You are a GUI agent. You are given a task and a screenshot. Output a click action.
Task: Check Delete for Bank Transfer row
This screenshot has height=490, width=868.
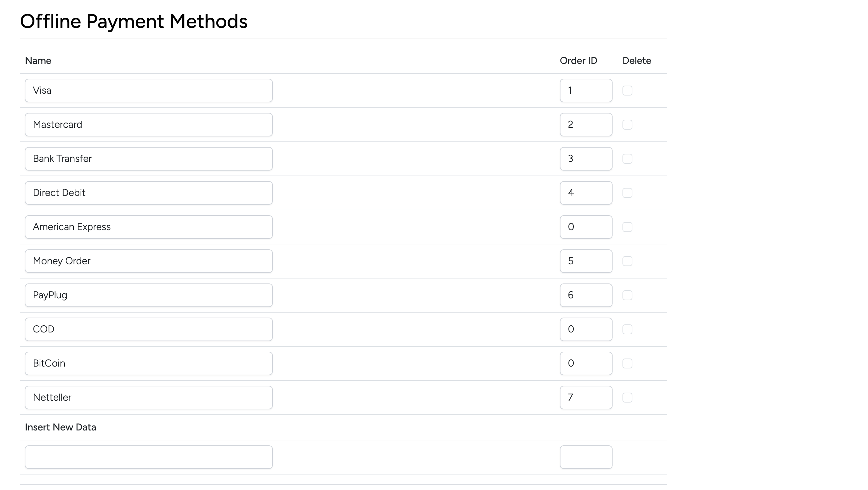point(627,158)
